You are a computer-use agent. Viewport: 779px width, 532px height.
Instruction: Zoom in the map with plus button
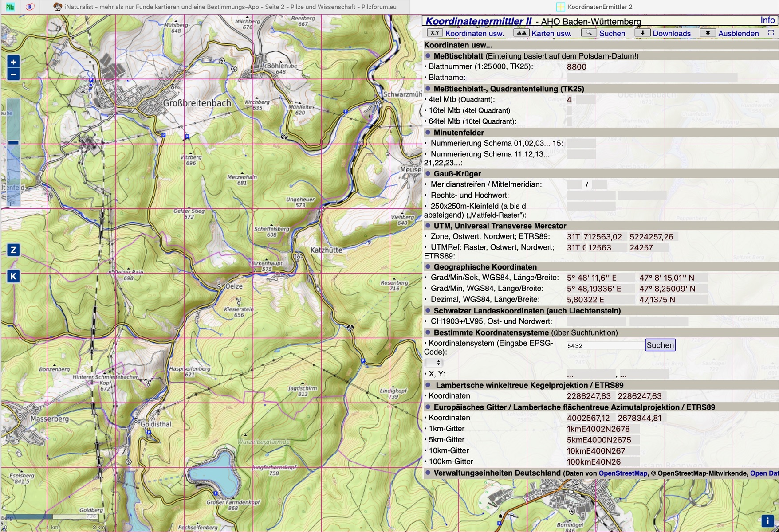tap(13, 62)
